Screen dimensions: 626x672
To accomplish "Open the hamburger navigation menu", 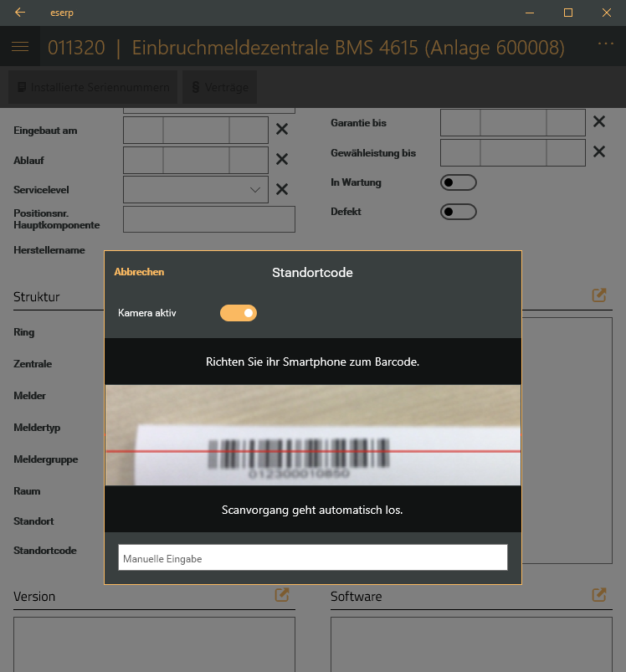I will click(20, 48).
